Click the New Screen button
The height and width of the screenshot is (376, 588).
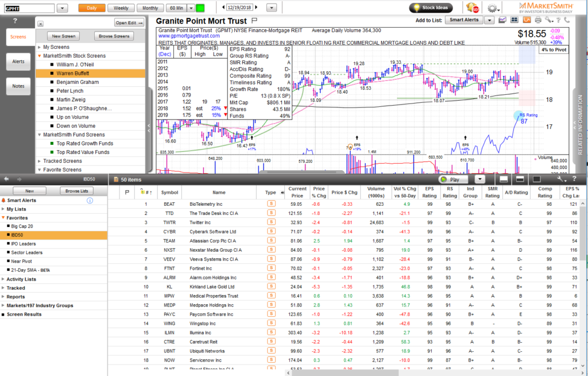coord(63,36)
